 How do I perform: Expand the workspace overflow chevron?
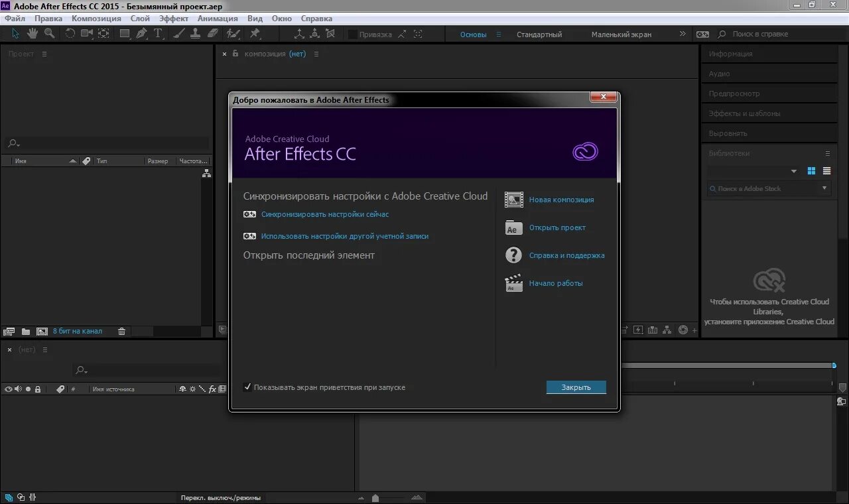(683, 34)
